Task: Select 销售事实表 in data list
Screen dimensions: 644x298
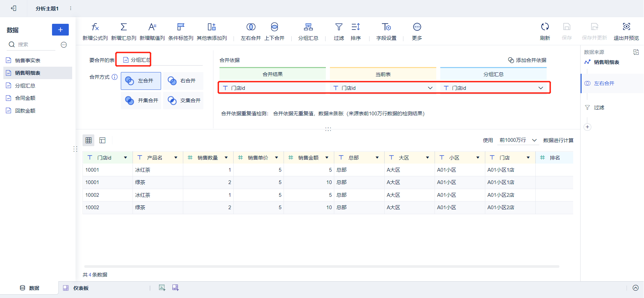Action: [x=38, y=60]
